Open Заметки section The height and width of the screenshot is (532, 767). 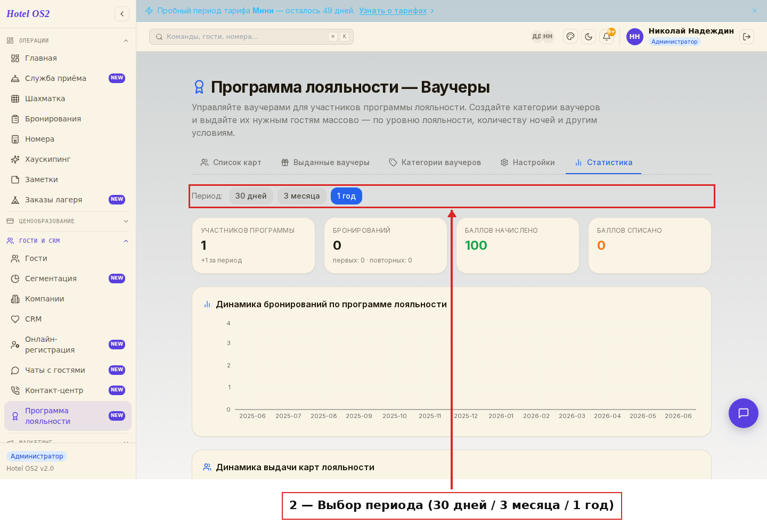click(68, 179)
